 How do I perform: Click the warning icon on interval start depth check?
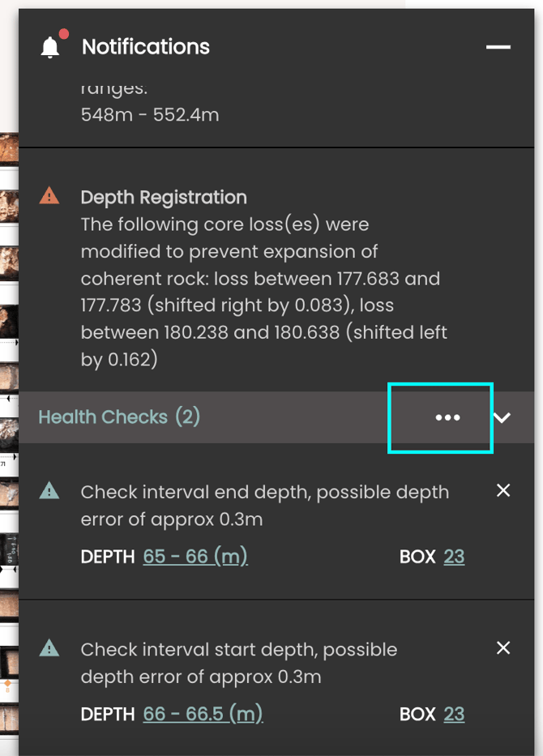click(49, 649)
